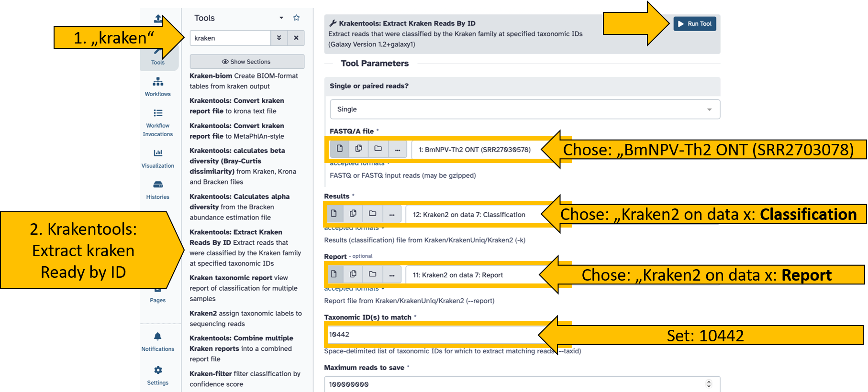This screenshot has height=392, width=868.
Task: Open Krakentools Combine multiple Kraken reports
Action: click(241, 348)
